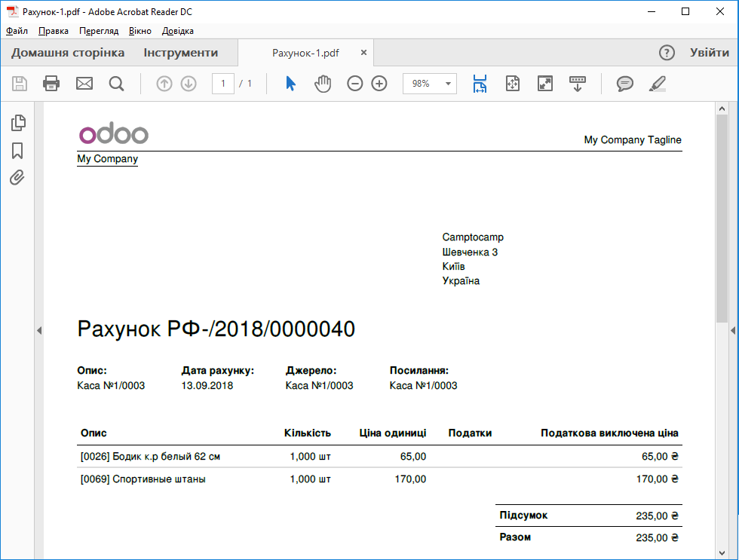Select the Рахунок-1.pdf document tab
This screenshot has width=739, height=560.
[x=305, y=53]
